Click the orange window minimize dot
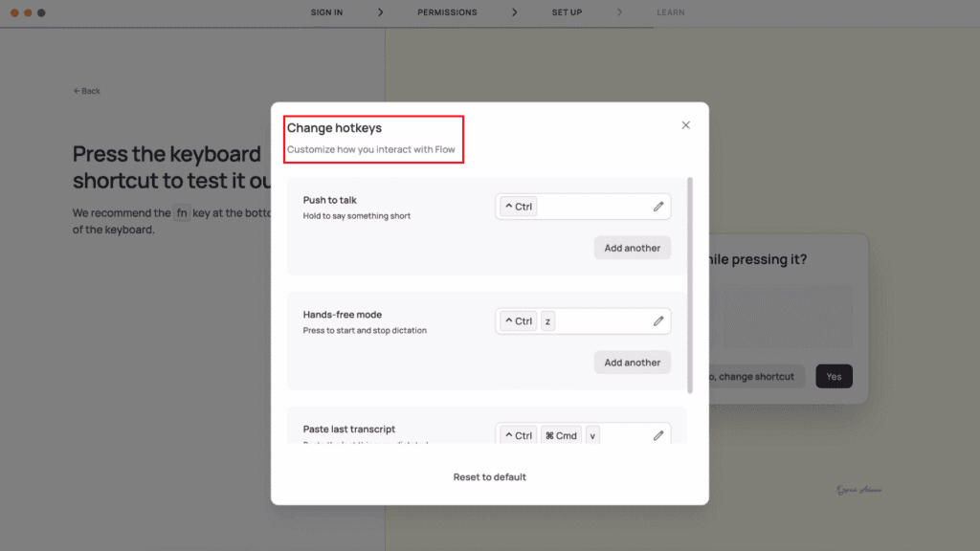Viewport: 980px width, 551px height. pyautogui.click(x=28, y=12)
